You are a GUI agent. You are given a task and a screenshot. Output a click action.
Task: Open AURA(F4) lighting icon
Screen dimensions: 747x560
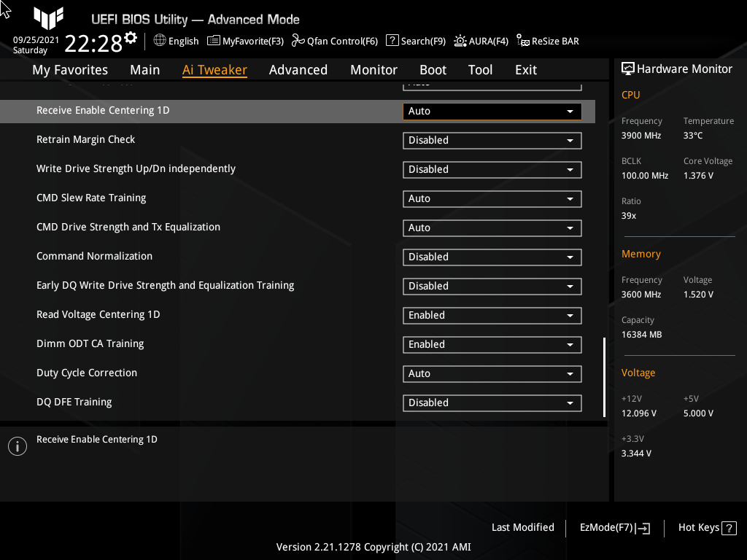click(x=460, y=41)
